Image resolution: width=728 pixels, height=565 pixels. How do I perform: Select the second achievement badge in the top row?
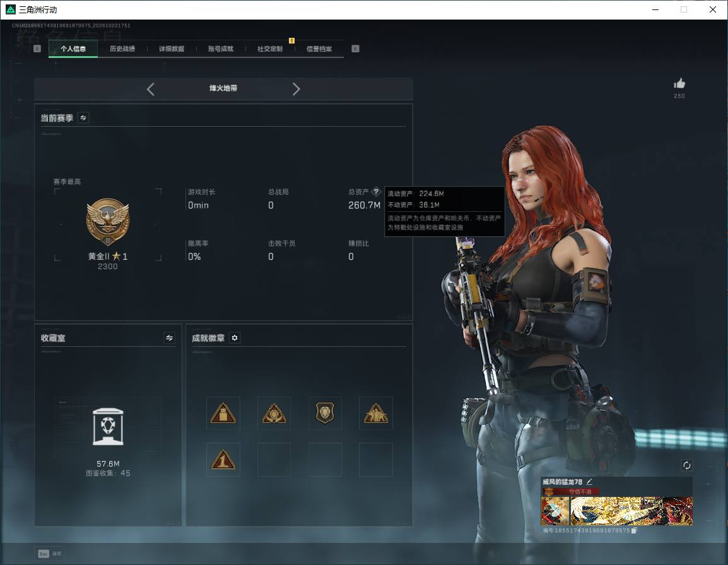(x=274, y=413)
